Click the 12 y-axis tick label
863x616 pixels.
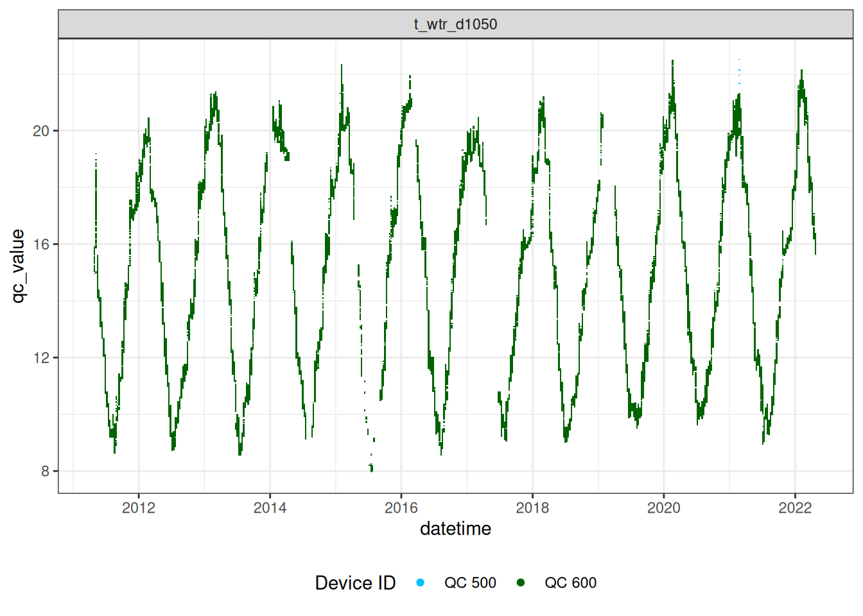(41, 357)
